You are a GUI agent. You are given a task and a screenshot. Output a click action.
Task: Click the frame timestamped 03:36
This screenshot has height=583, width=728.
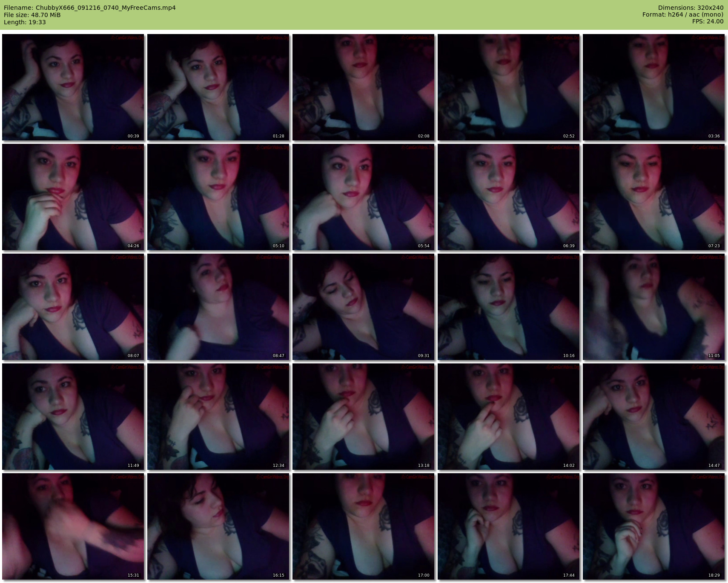654,87
